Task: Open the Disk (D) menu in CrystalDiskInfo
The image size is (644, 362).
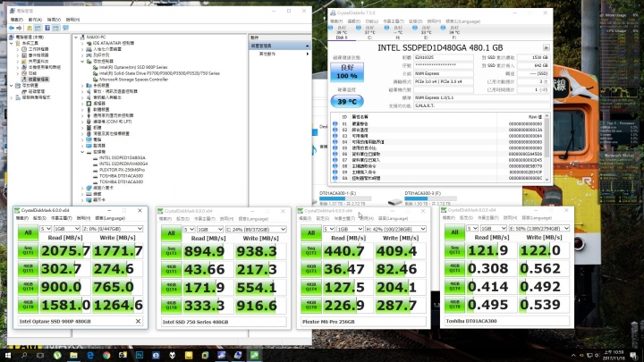Action: pyautogui.click(x=415, y=21)
